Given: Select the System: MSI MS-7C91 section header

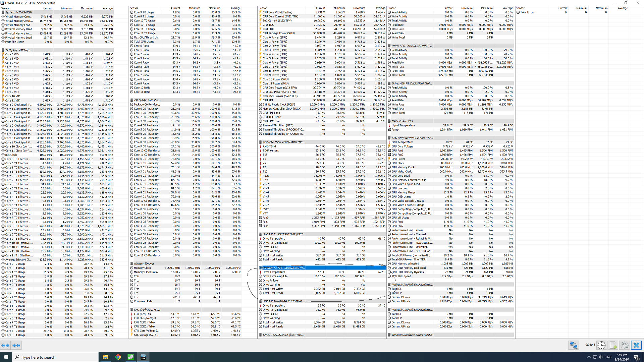Looking at the screenshot, I should pyautogui.click(x=57, y=12).
